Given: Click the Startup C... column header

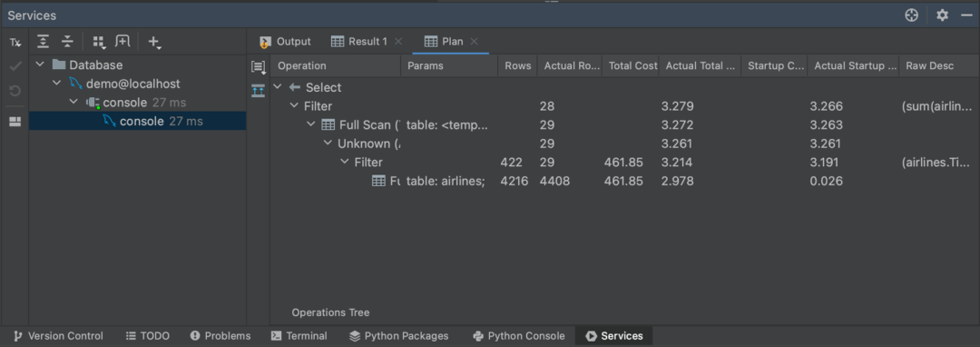Looking at the screenshot, I should pyautogui.click(x=774, y=65).
